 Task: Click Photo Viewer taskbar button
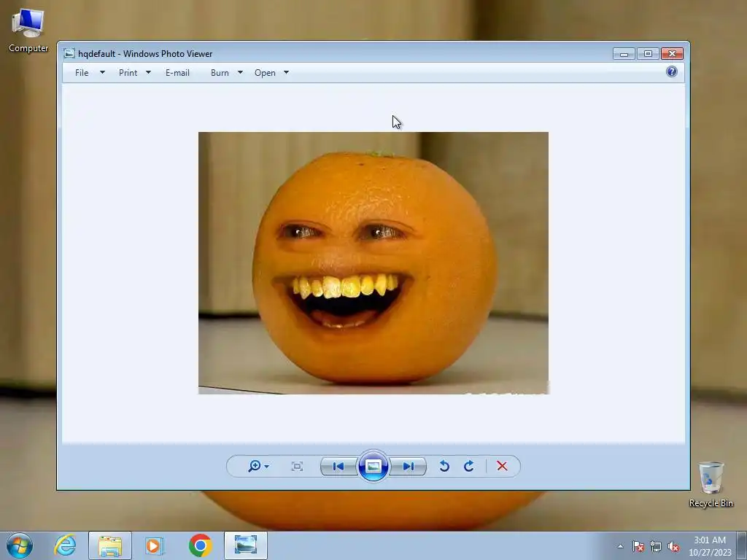[x=246, y=545]
